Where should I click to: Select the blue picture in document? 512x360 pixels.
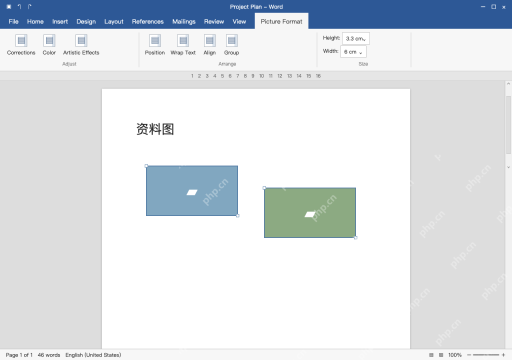coord(192,191)
